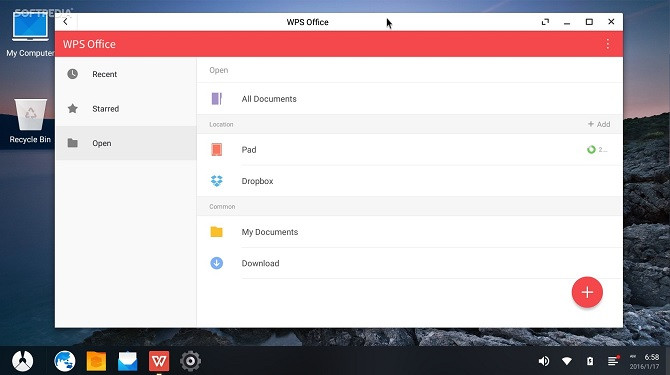Click the star icon beside Starred
This screenshot has height=375, width=670.
[x=73, y=108]
